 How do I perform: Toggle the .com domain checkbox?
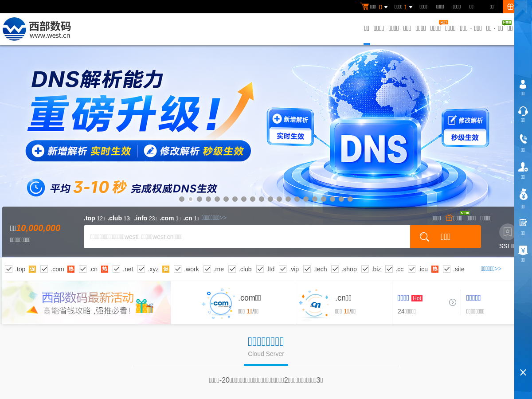44,269
